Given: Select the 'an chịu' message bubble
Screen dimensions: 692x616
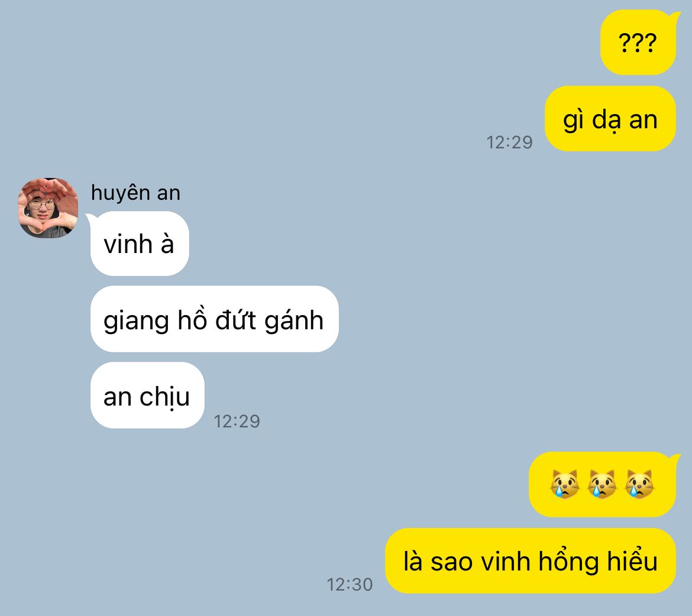Looking at the screenshot, I should tap(147, 395).
